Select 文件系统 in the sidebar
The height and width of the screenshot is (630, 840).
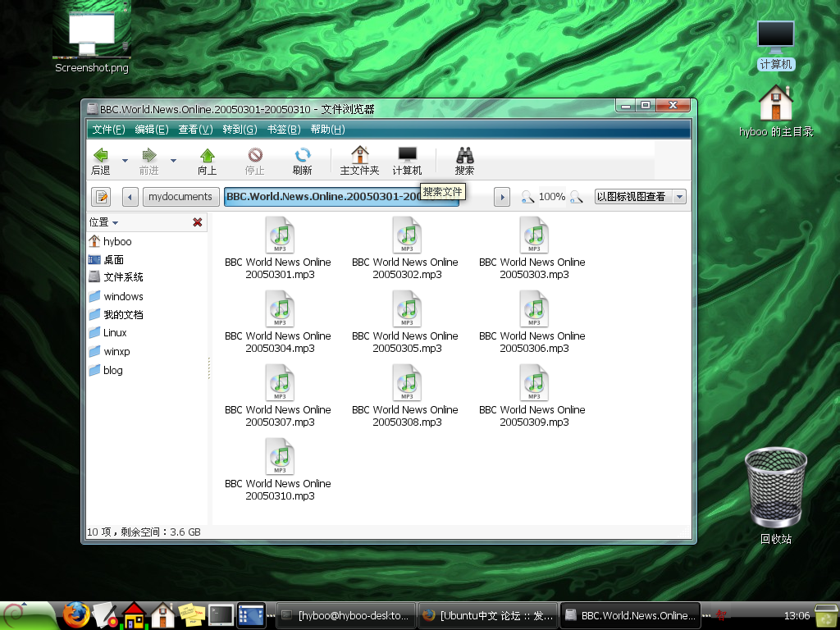click(116, 277)
